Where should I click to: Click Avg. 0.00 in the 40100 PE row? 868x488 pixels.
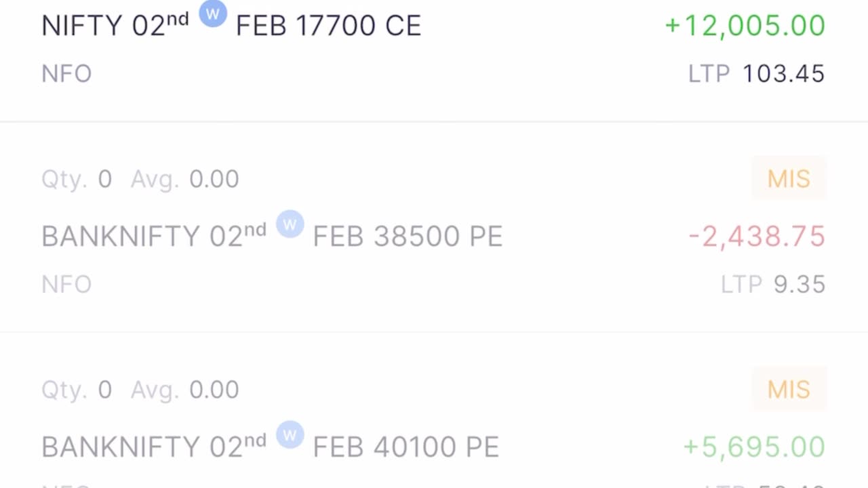pos(185,390)
